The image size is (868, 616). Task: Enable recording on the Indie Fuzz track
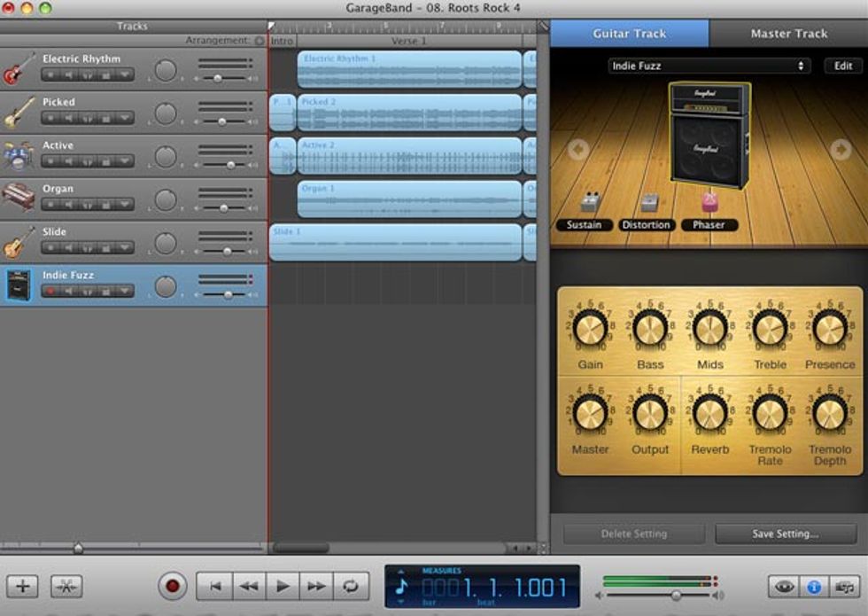(x=51, y=291)
